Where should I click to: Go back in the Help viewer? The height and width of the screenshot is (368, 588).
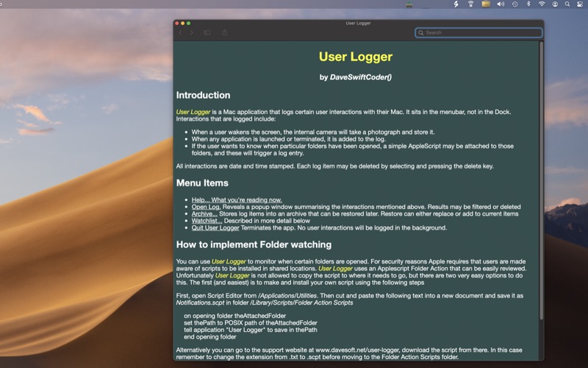[x=181, y=32]
